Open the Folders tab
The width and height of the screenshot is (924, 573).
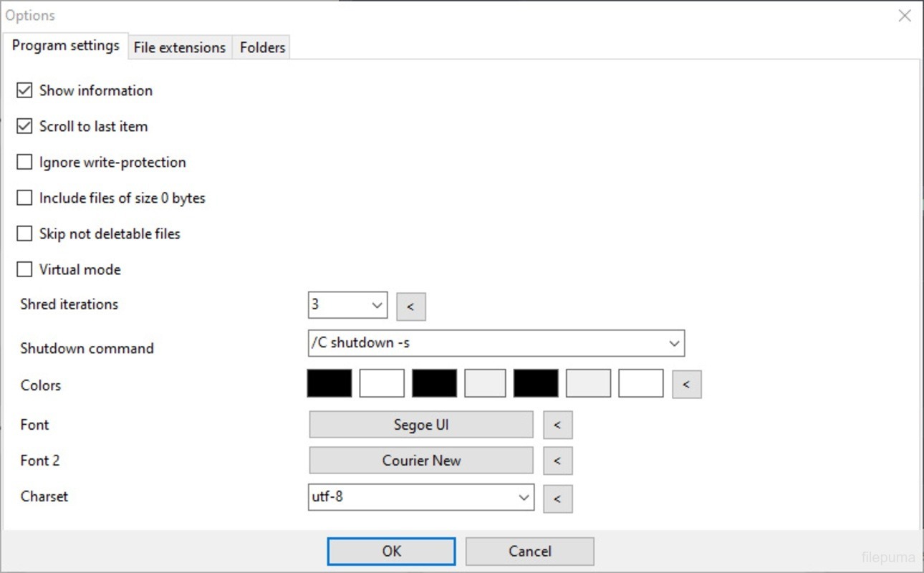coord(262,47)
